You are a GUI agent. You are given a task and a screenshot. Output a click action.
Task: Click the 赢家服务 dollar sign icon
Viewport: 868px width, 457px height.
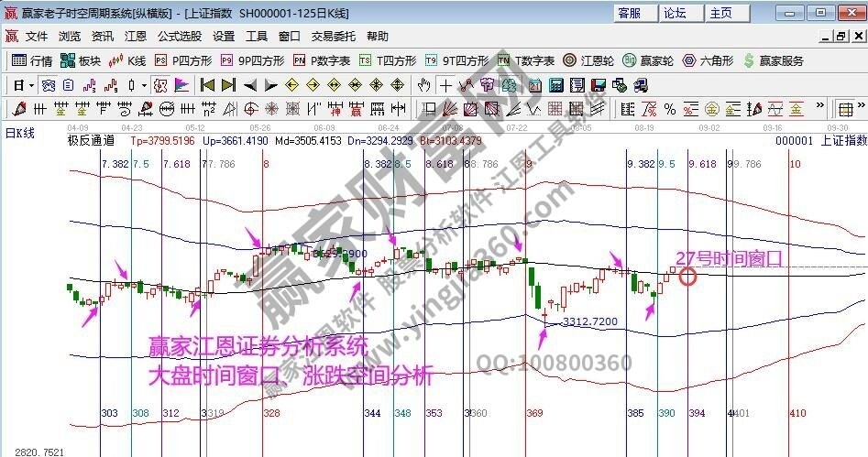(750, 60)
